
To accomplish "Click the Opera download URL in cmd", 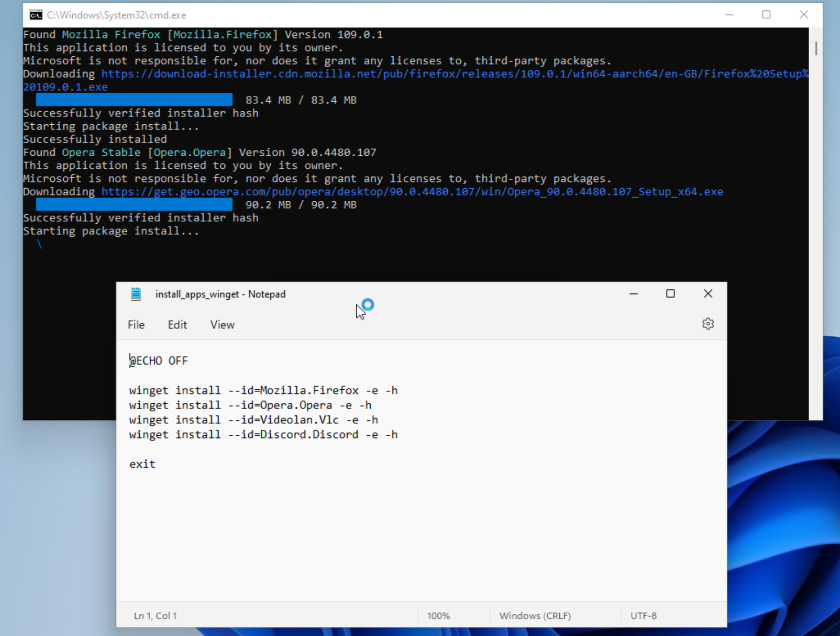I will coord(412,191).
